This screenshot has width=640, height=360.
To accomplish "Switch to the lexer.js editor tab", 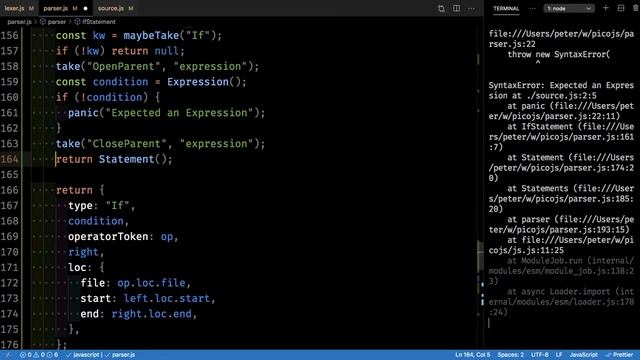I will pos(19,8).
